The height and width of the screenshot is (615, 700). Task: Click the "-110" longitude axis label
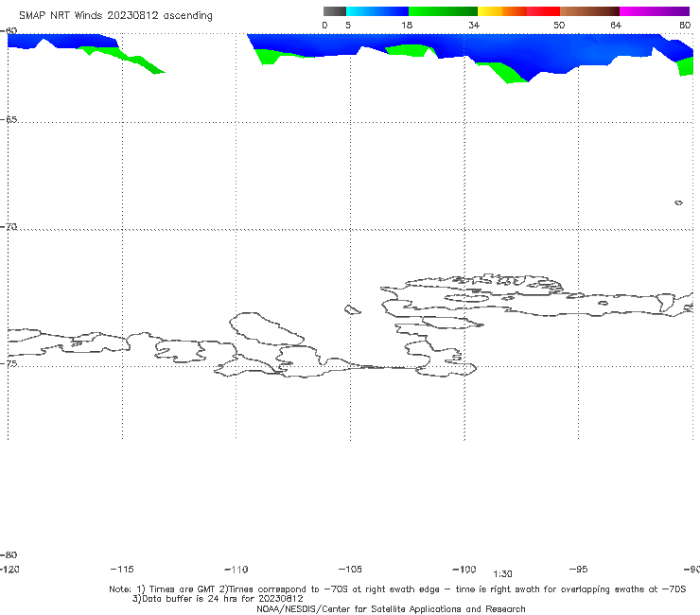pos(236,570)
